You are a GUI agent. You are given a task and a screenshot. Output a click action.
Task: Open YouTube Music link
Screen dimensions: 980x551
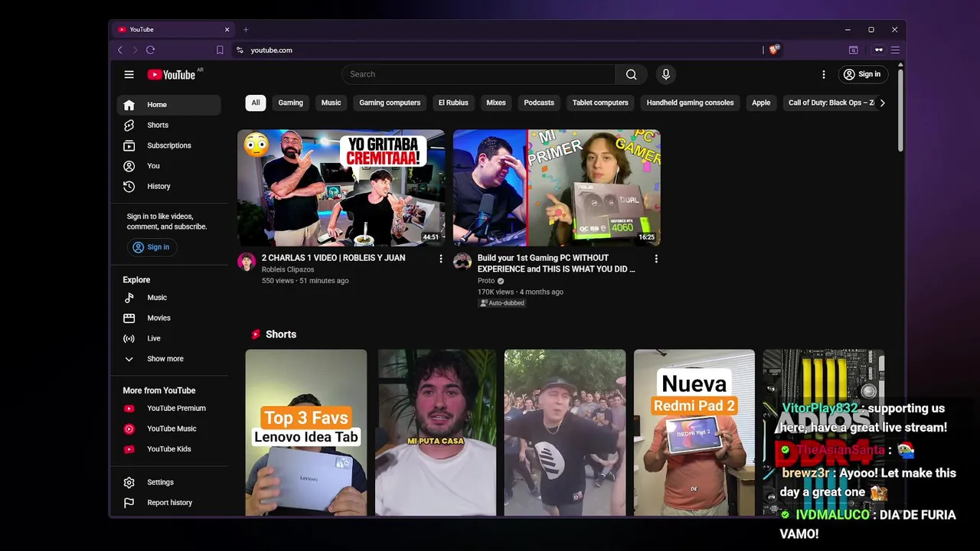(x=169, y=429)
